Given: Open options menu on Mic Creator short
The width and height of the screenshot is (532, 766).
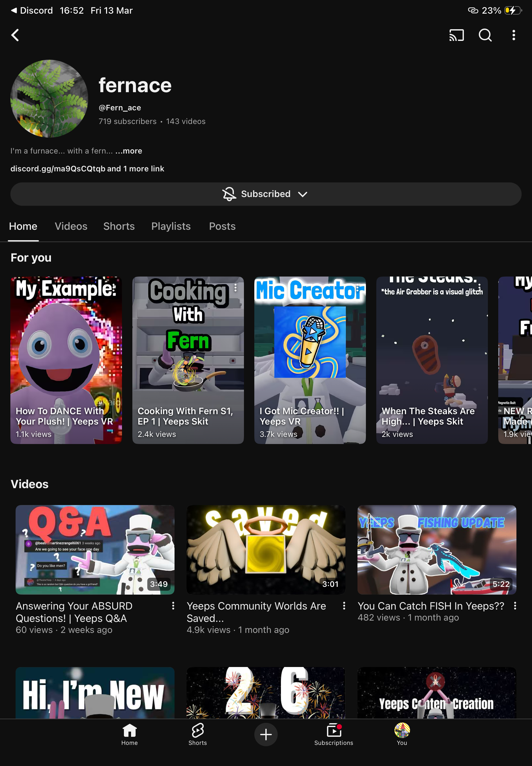Looking at the screenshot, I should [x=358, y=288].
